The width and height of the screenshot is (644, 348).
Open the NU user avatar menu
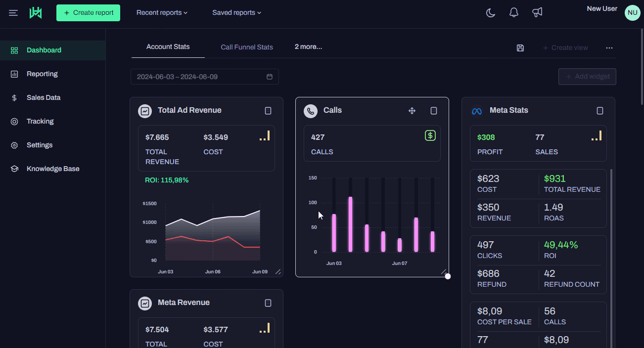click(x=632, y=12)
